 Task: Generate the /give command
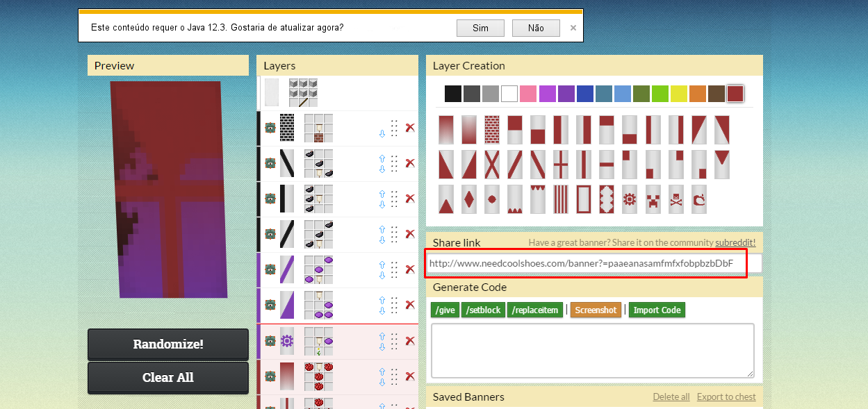[x=445, y=310]
